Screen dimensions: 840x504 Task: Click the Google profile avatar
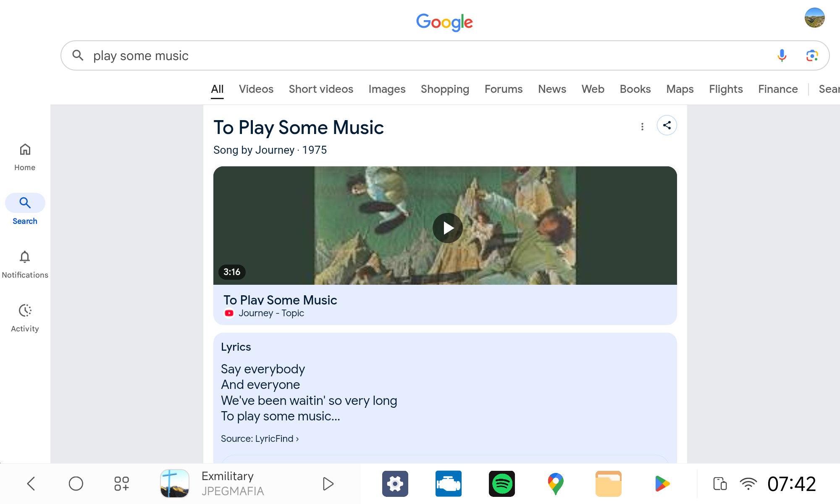click(x=815, y=18)
